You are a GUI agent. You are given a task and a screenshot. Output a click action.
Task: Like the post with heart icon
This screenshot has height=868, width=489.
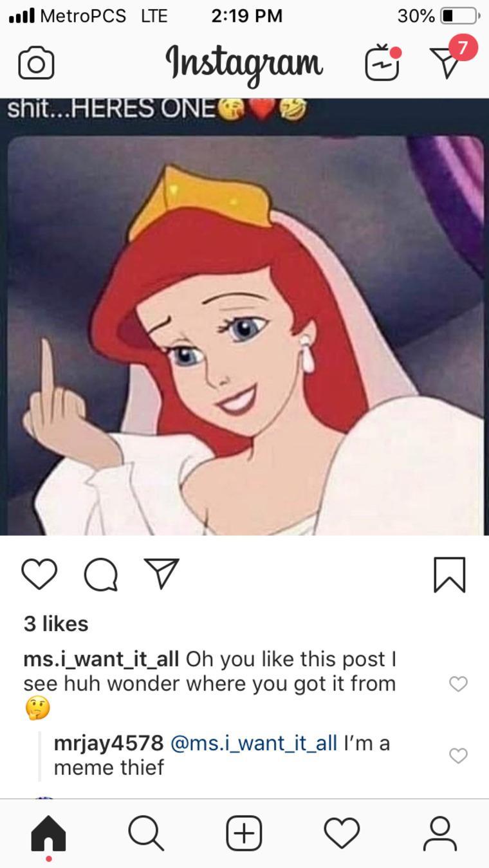[x=39, y=574]
